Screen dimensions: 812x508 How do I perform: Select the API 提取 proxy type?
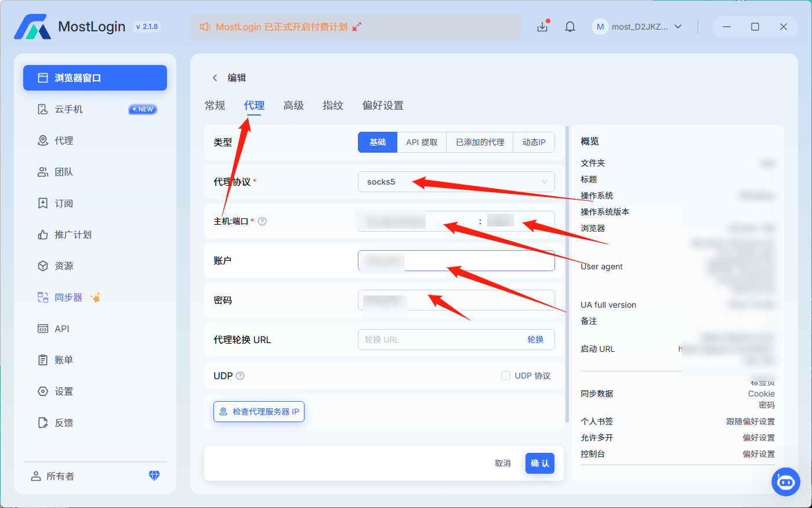(422, 142)
